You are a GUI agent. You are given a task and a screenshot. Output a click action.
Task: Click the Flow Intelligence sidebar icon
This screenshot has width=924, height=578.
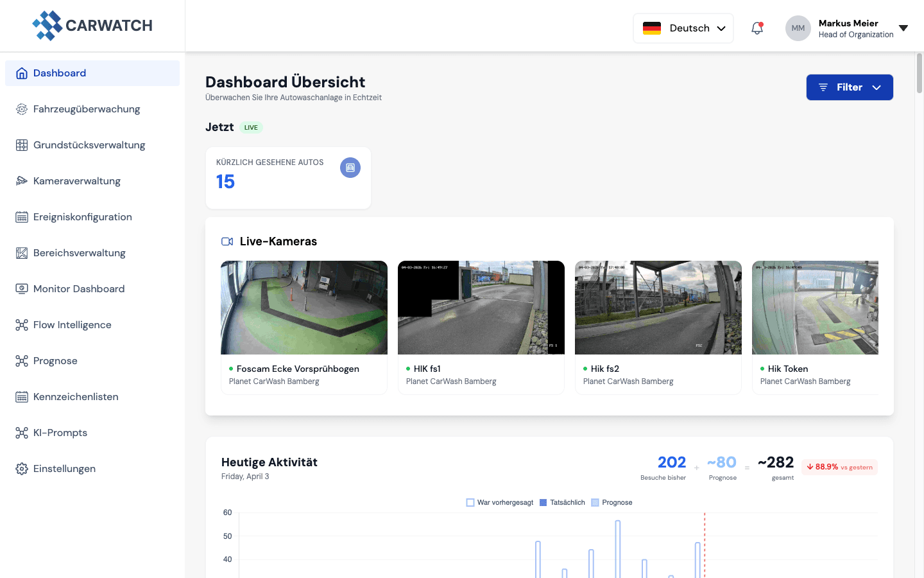point(21,324)
